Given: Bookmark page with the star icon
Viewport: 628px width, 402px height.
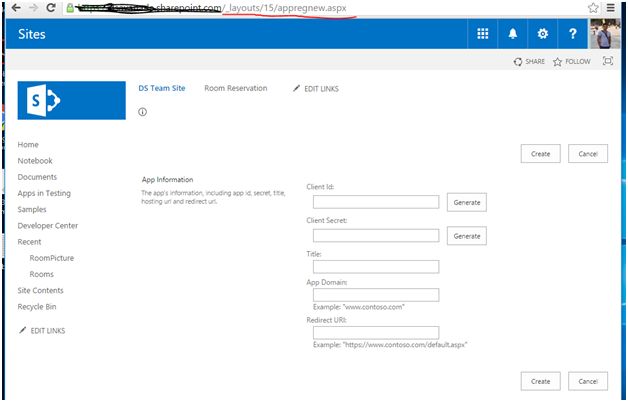Looking at the screenshot, I should click(593, 8).
